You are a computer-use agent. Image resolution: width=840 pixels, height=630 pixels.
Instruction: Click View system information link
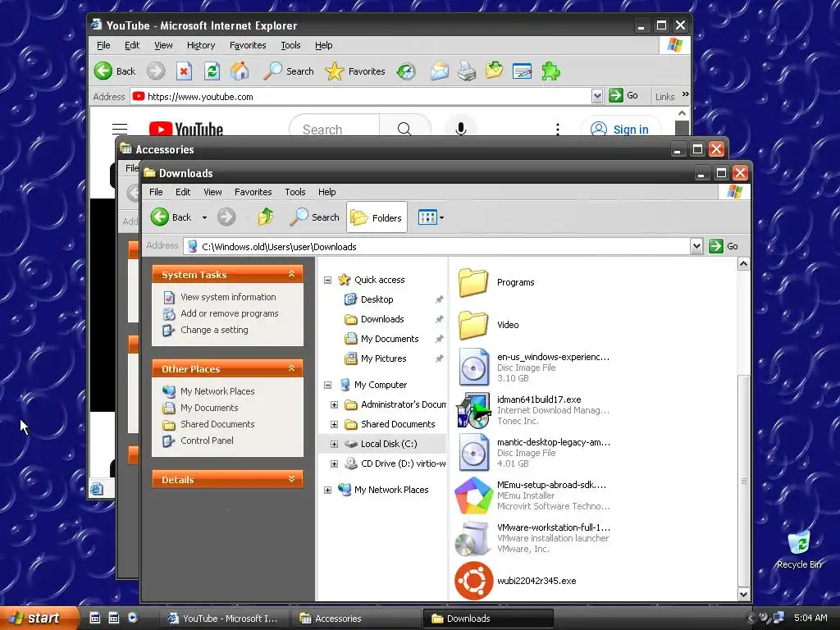pos(228,297)
